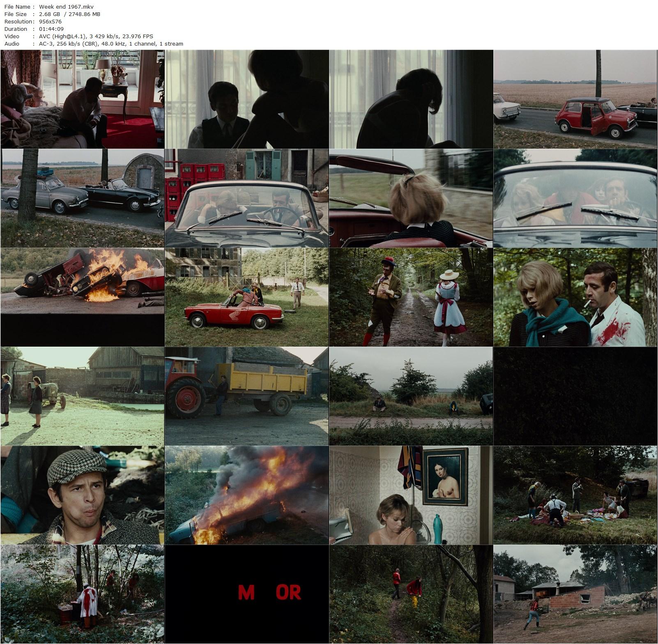The height and width of the screenshot is (644, 658).
Task: Click the red "M OR" title card frame
Action: 246,594
